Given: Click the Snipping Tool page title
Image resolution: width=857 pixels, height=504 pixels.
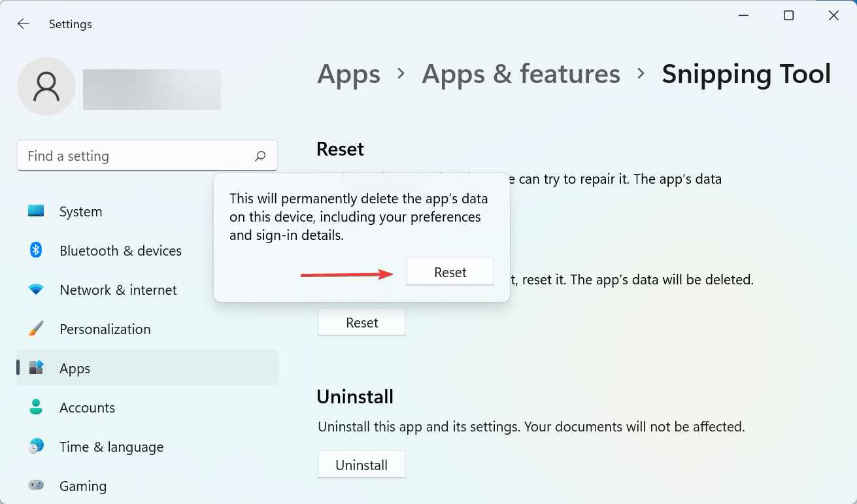Looking at the screenshot, I should click(x=746, y=74).
